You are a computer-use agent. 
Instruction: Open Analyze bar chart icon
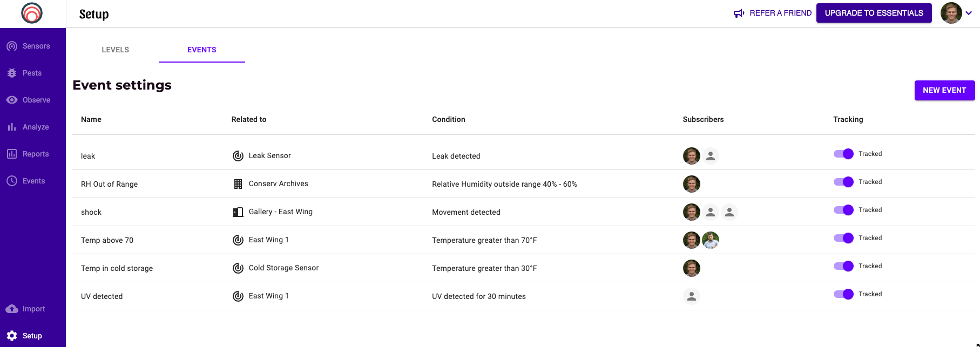pyautogui.click(x=12, y=127)
